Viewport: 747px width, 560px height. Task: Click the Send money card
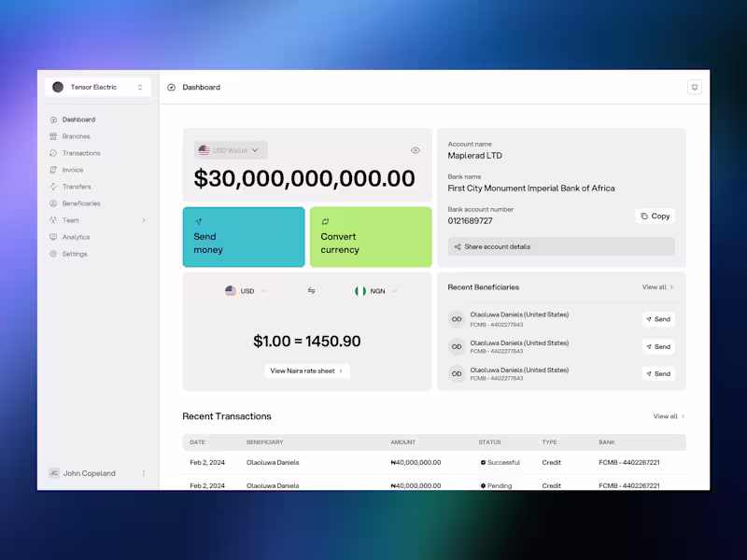pos(244,237)
